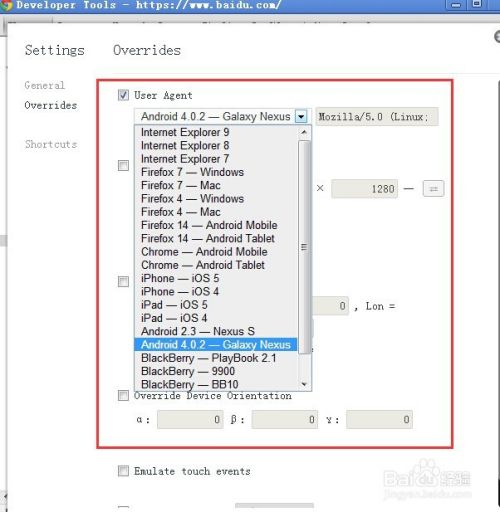Enable Emulate touch events checkbox
This screenshot has width=500, height=512.
pyautogui.click(x=123, y=471)
